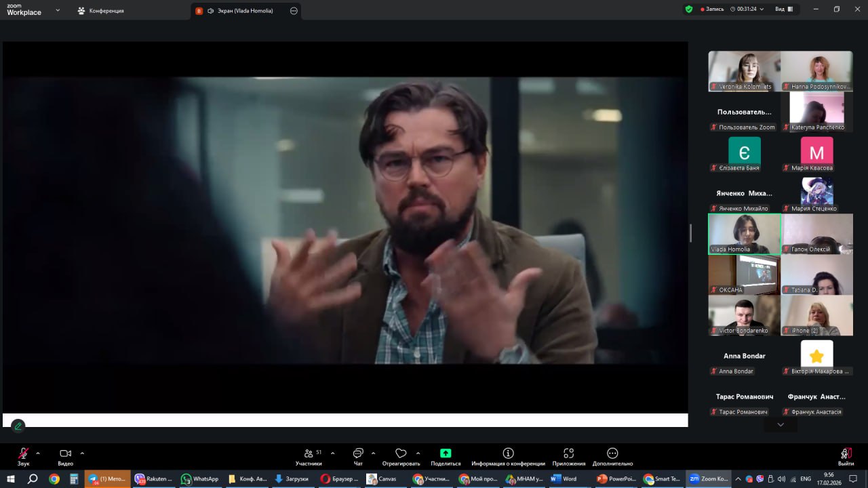Image resolution: width=868 pixels, height=488 pixels.
Task: Switch to the Конференция tab
Action: [x=100, y=11]
